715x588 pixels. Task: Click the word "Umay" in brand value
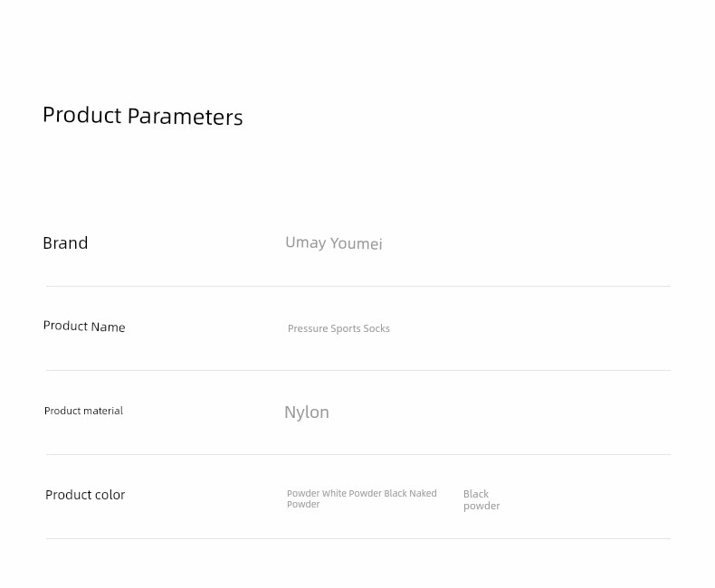click(x=306, y=242)
